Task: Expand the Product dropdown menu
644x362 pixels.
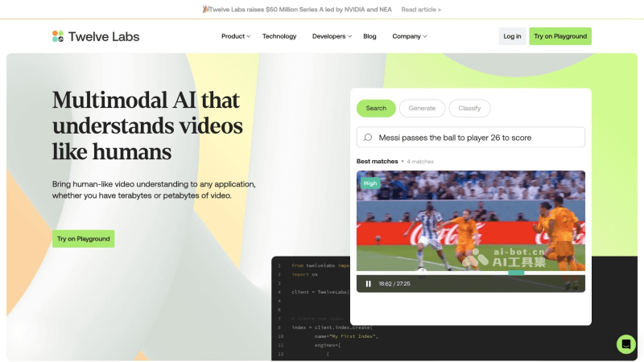Action: (236, 36)
